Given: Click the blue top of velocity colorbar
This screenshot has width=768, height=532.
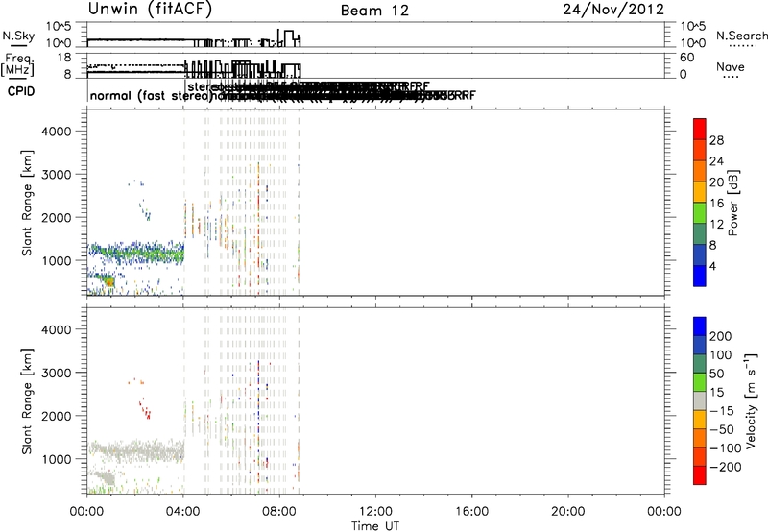Looking at the screenshot, I should click(x=700, y=326).
